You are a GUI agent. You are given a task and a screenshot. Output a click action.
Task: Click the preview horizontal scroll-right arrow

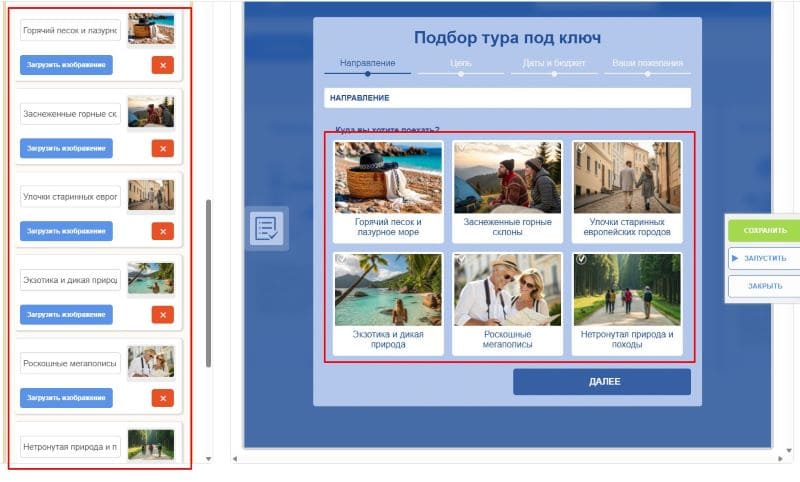click(780, 459)
